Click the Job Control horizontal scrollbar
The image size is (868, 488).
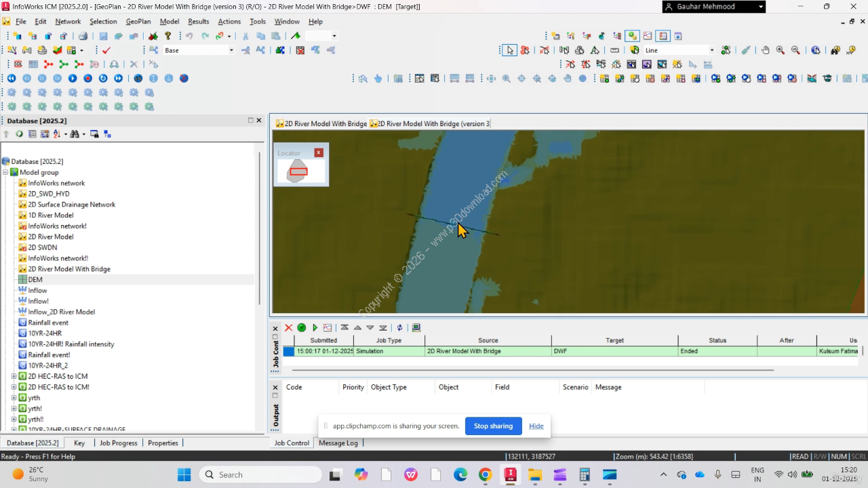[532, 370]
